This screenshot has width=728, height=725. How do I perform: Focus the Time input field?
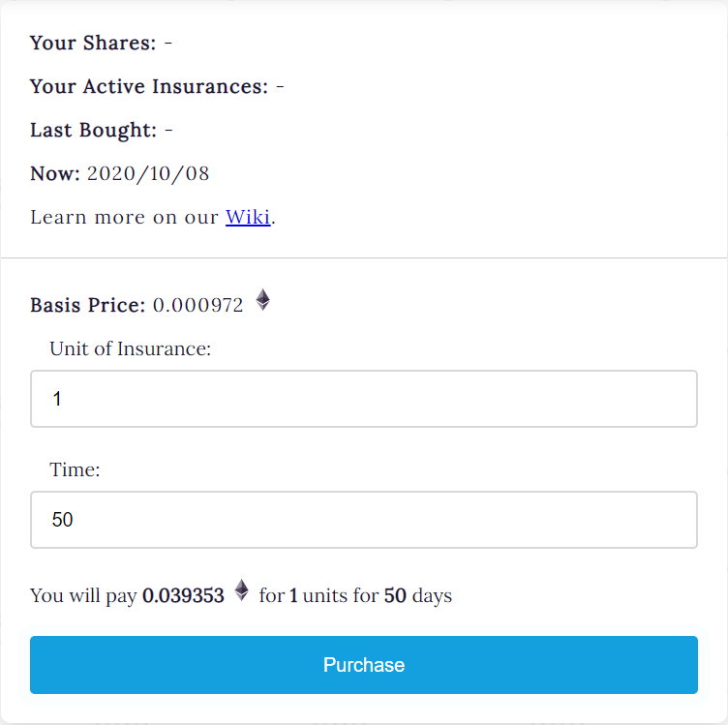(364, 520)
